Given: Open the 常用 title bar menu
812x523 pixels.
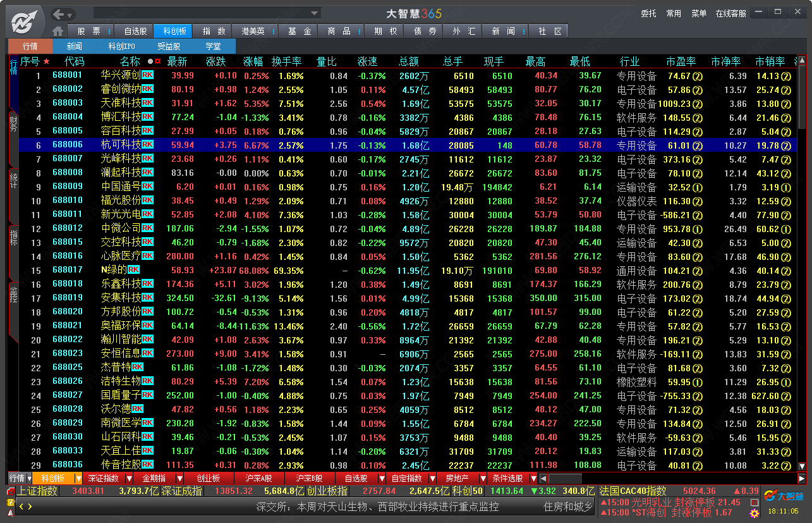Looking at the screenshot, I should coord(674,13).
